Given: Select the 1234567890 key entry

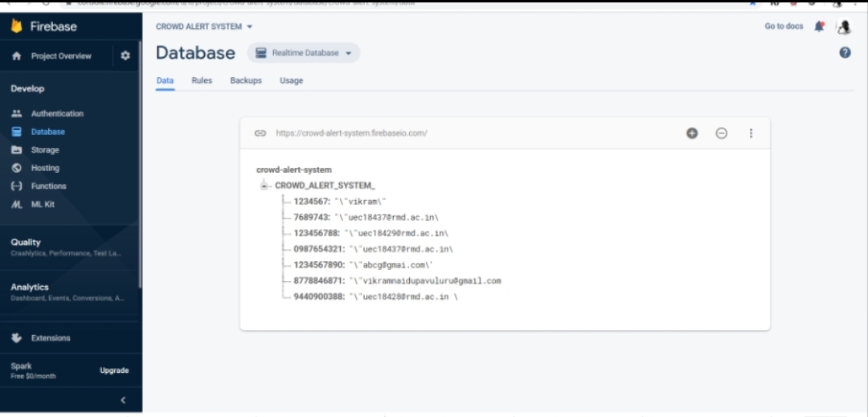Looking at the screenshot, I should (x=319, y=265).
